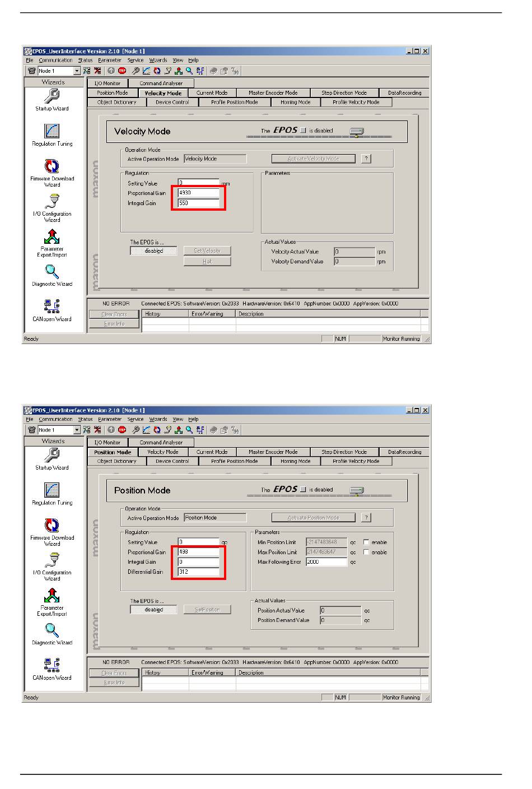Viewport: 532px width, 789px height.
Task: Enable Max Position Limit checkbox
Action: point(366,552)
